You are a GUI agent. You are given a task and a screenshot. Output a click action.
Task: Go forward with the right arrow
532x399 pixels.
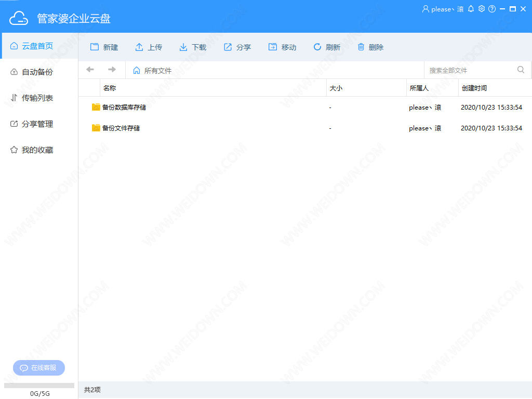click(x=112, y=70)
